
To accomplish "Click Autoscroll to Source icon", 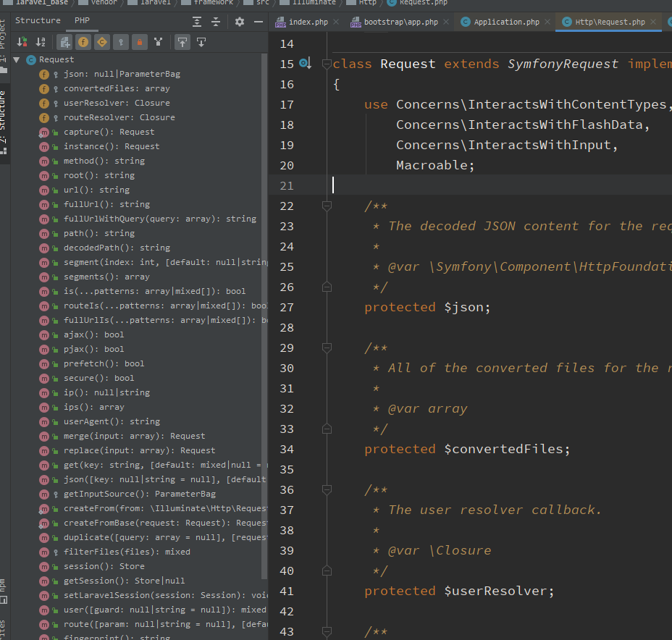I will click(182, 42).
